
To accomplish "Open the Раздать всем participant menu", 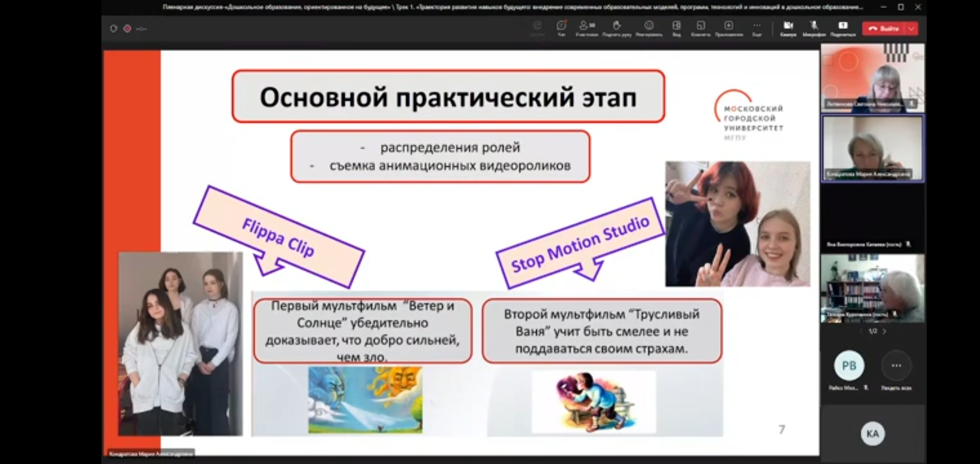I will (896, 365).
